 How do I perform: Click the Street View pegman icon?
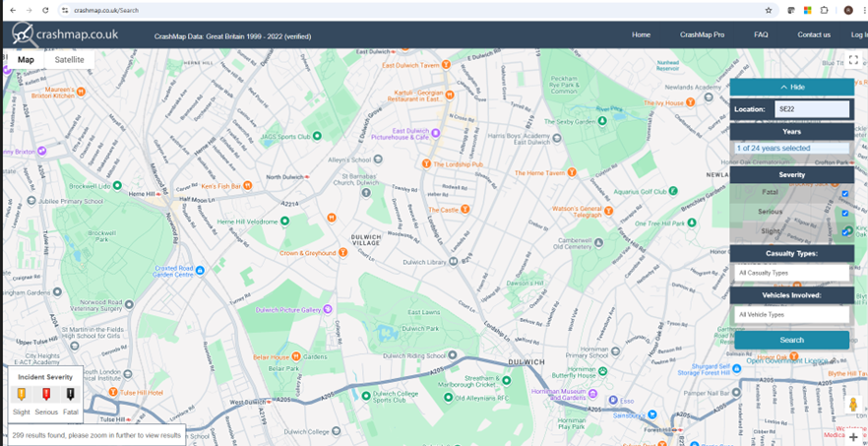[853, 405]
